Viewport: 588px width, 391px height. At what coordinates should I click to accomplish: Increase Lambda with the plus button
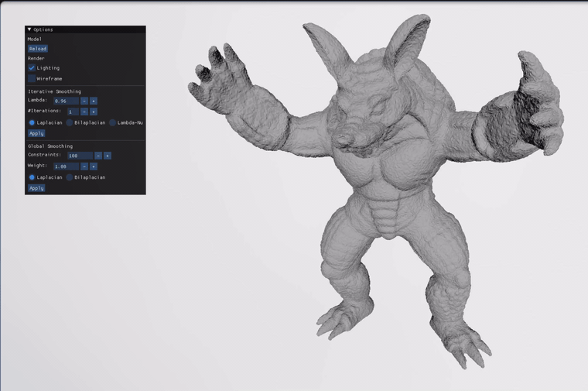pos(94,101)
